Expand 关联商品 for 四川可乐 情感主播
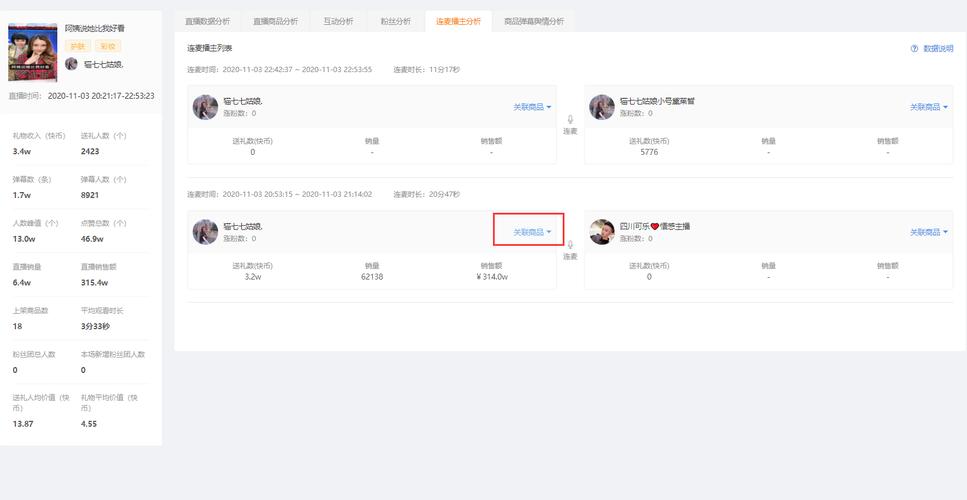 pyautogui.click(x=929, y=232)
